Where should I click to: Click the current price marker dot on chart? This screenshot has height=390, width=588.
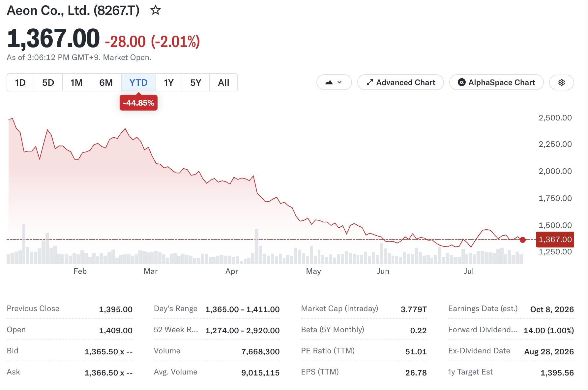click(x=523, y=240)
